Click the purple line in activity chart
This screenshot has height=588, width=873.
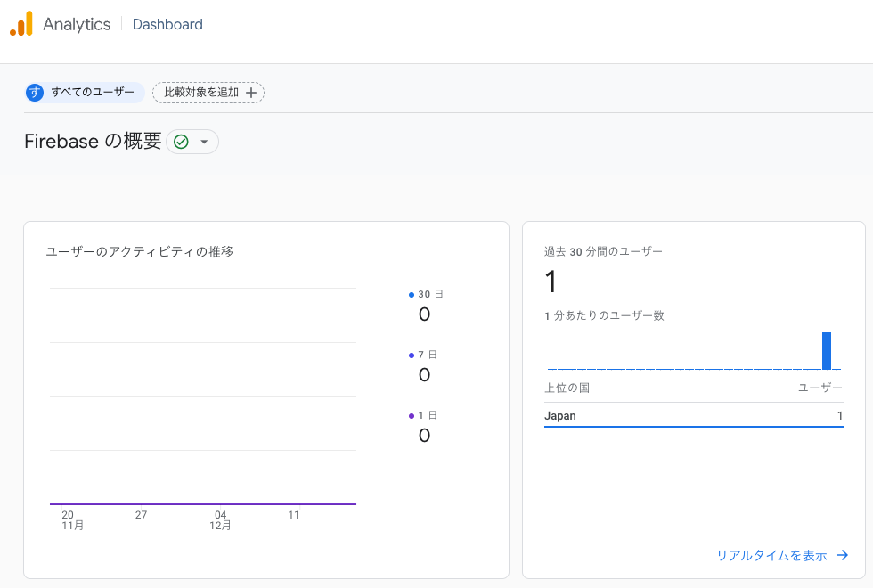coord(203,504)
